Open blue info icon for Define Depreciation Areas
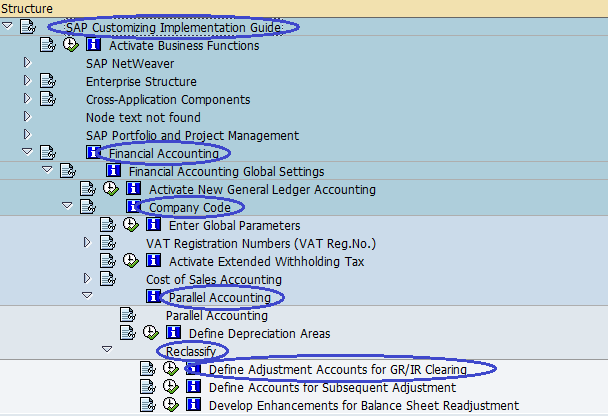The image size is (608, 416). 173,332
